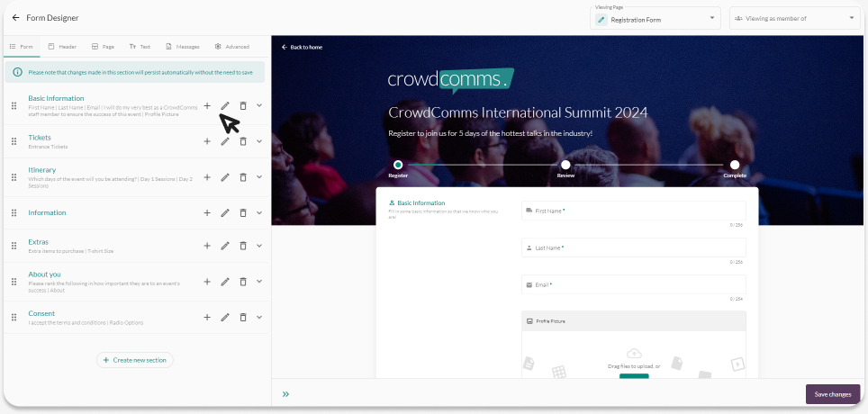Viewport: 868px width, 414px height.
Task: Edit the Itinerary section with the pencil icon
Action: click(225, 177)
